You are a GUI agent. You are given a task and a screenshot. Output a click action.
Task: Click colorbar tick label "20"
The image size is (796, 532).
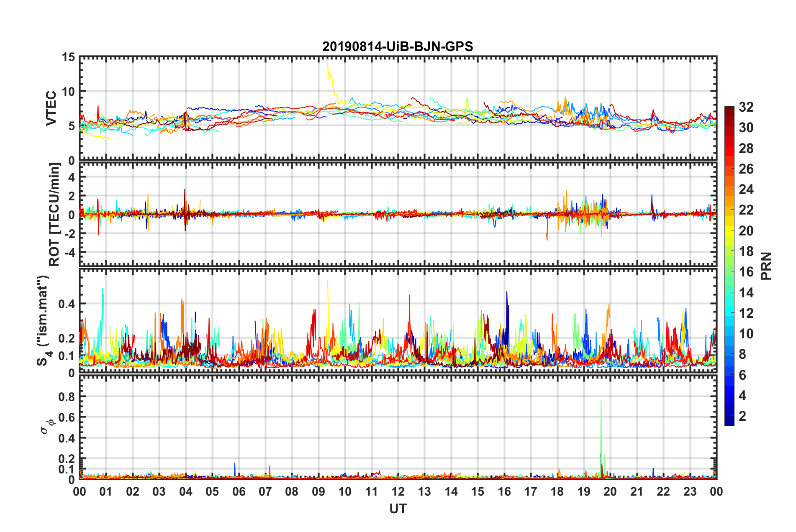pyautogui.click(x=746, y=231)
